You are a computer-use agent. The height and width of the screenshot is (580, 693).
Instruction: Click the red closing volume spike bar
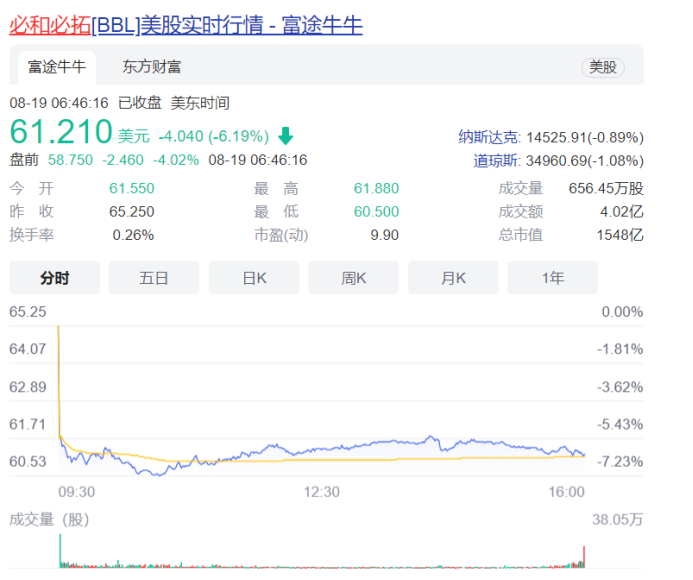click(583, 556)
